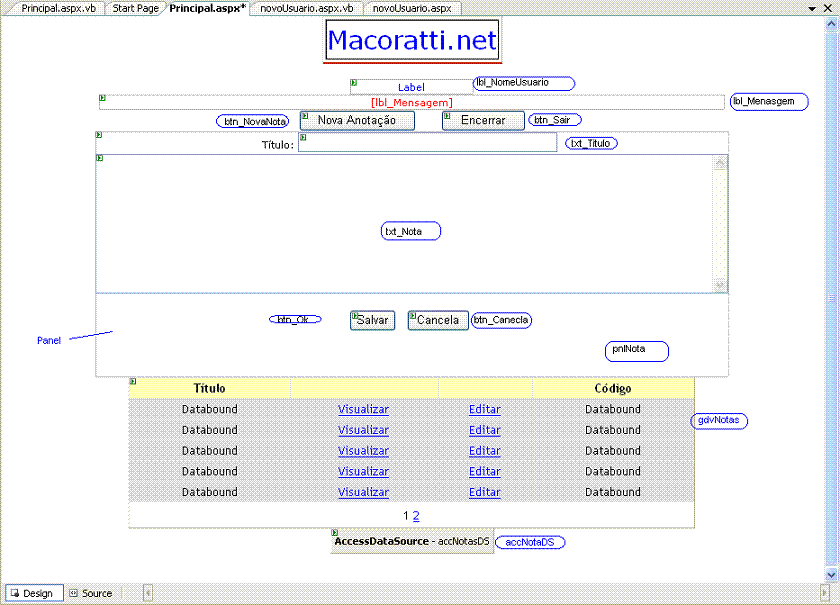Switch to the Principal.aspx.vb tab
840x605 pixels.
(58, 8)
